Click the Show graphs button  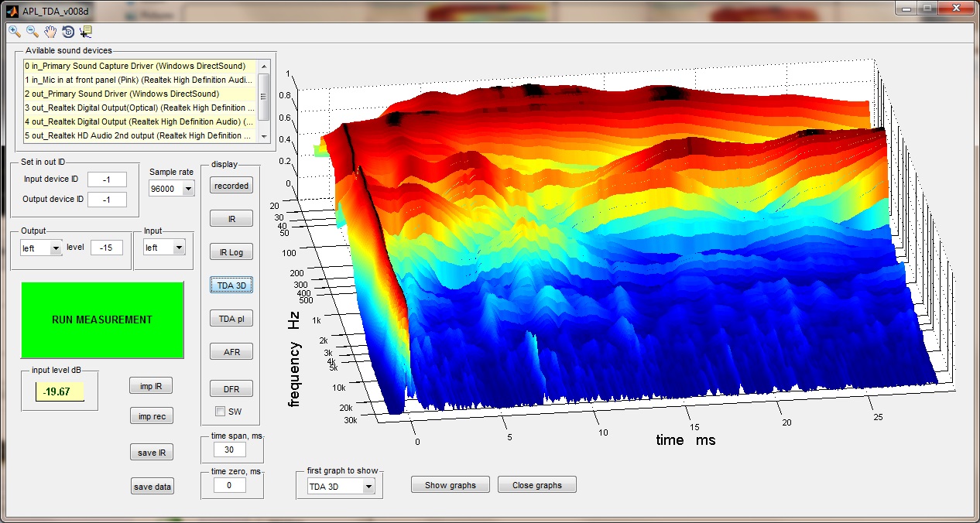point(451,485)
